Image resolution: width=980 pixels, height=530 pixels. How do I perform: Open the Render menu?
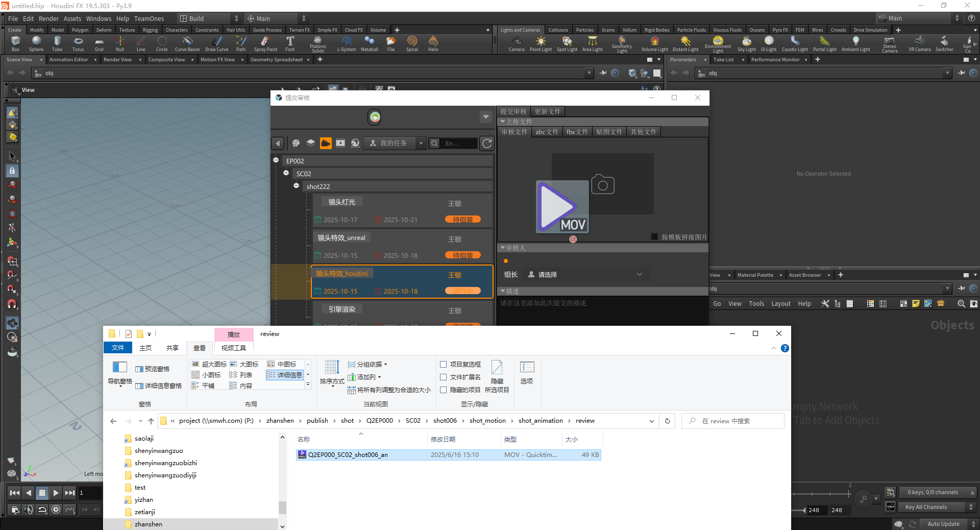[x=49, y=18]
